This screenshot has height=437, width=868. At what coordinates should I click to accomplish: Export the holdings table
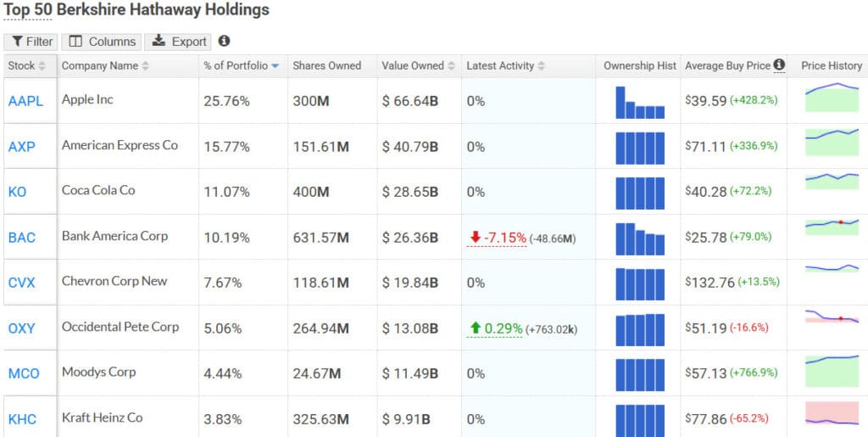coord(179,42)
